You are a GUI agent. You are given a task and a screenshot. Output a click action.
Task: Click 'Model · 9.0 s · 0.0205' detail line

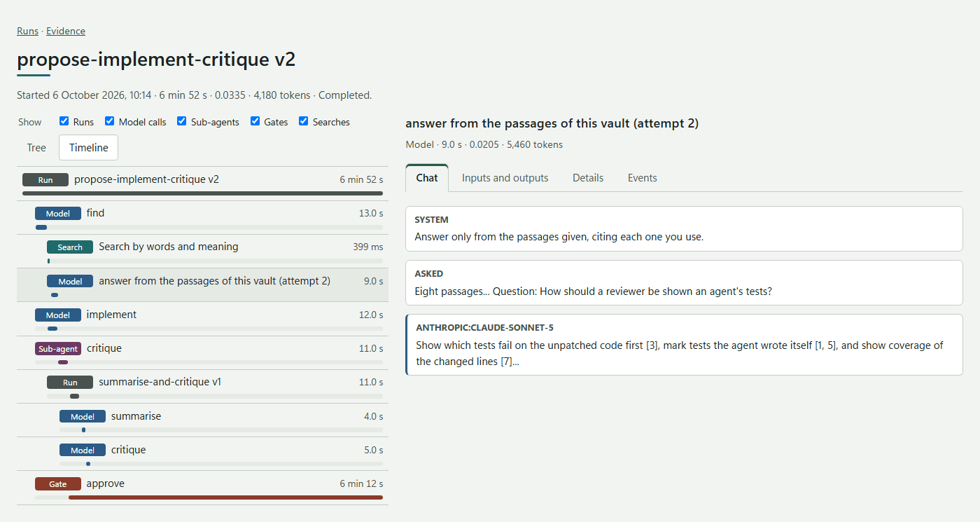click(x=484, y=144)
